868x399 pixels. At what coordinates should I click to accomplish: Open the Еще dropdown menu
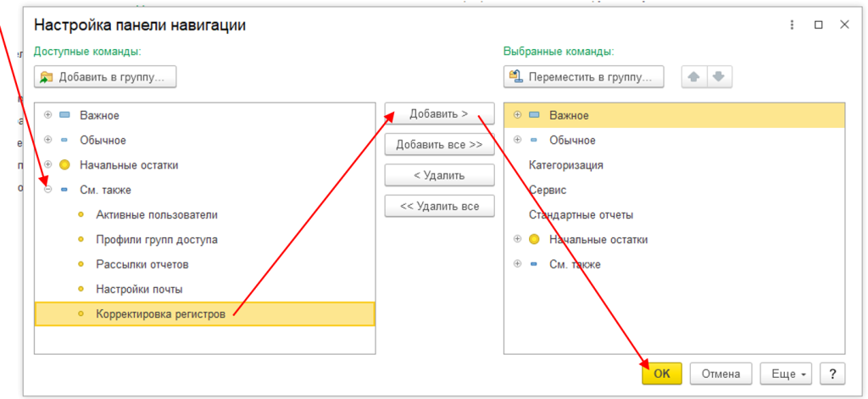pyautogui.click(x=787, y=374)
